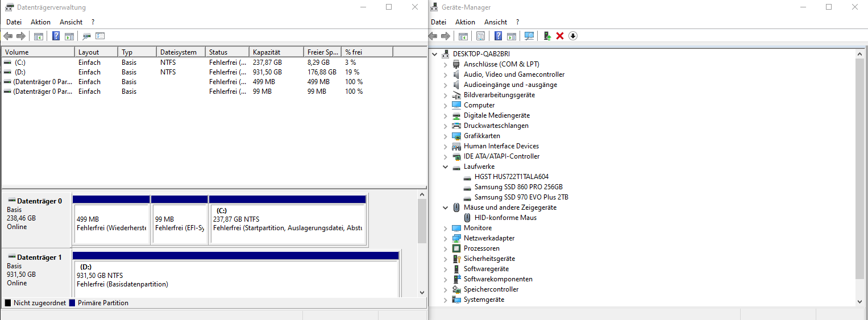The image size is (868, 320).
Task: Sort by Dateisystem column header
Action: click(x=180, y=52)
